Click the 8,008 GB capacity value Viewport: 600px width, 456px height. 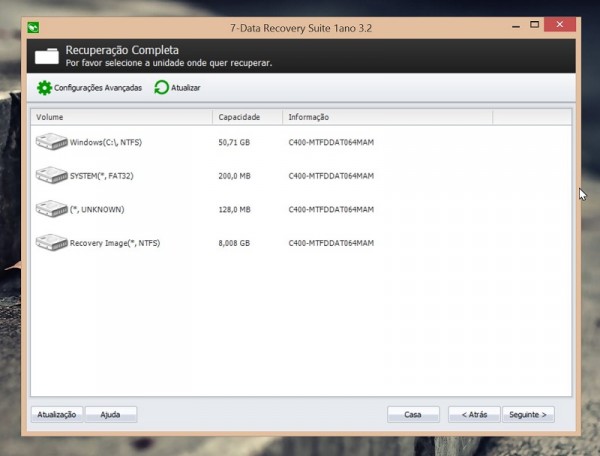tap(234, 243)
